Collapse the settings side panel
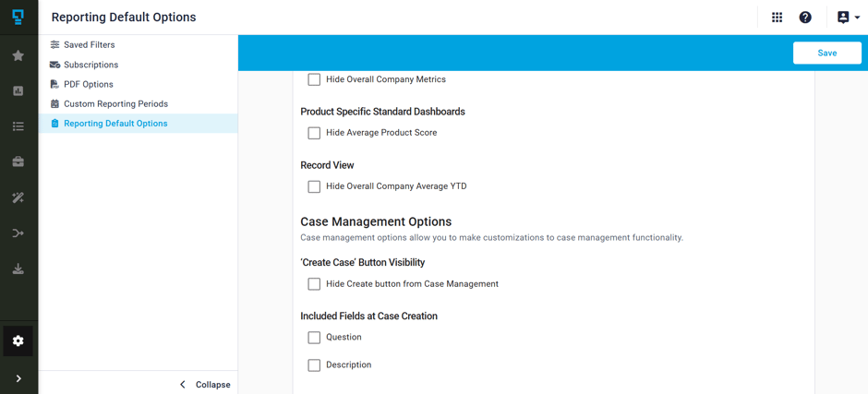This screenshot has height=394, width=868. (x=205, y=384)
